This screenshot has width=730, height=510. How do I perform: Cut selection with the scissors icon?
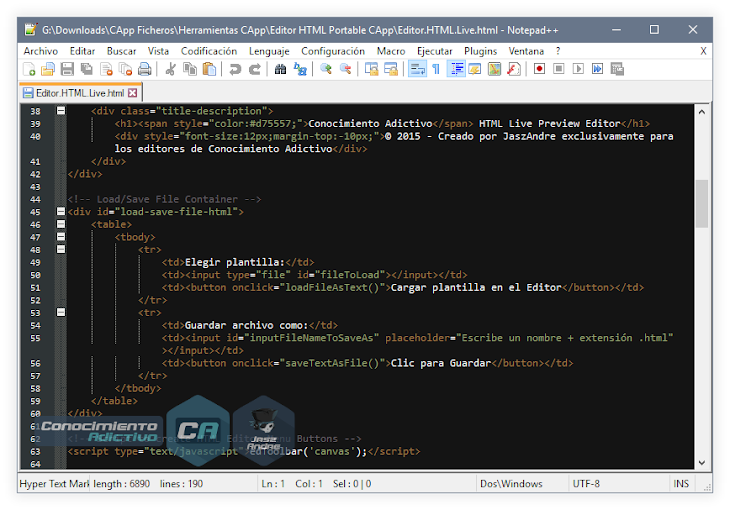point(170,69)
